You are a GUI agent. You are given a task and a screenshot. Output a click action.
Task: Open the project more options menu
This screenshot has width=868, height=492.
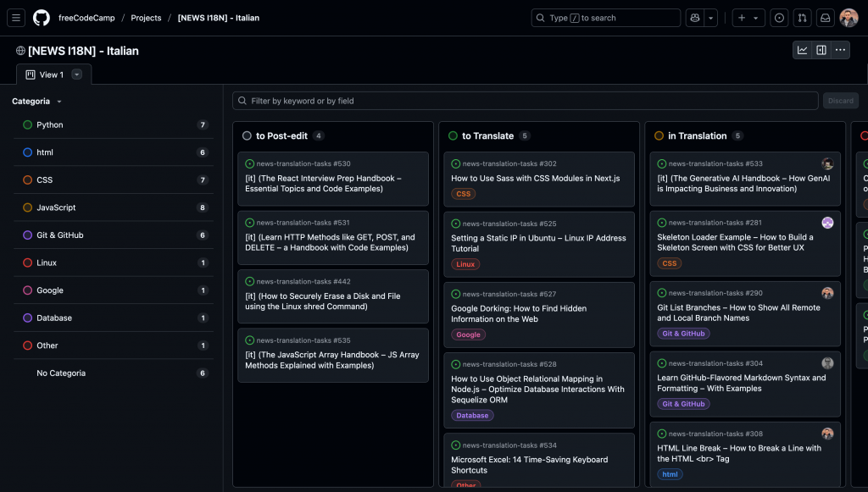tap(840, 50)
